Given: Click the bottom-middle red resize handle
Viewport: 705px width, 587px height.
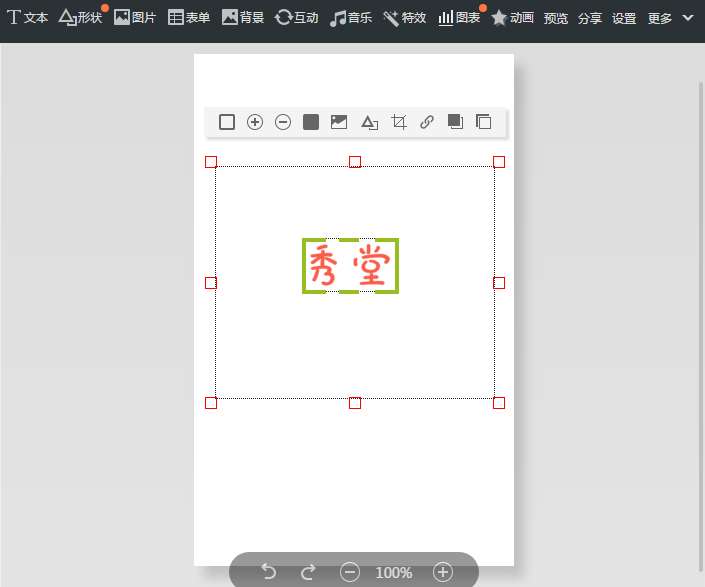Looking at the screenshot, I should [x=355, y=403].
